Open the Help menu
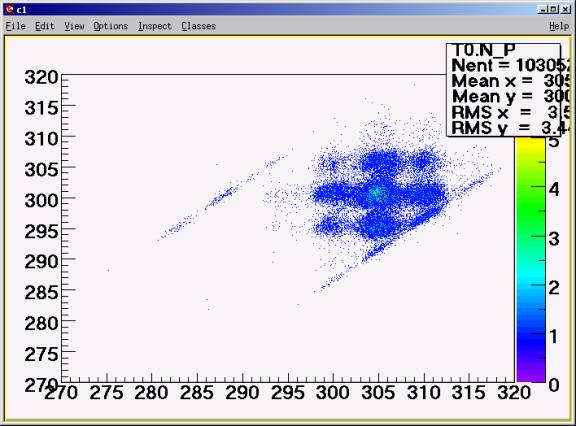 click(x=559, y=26)
